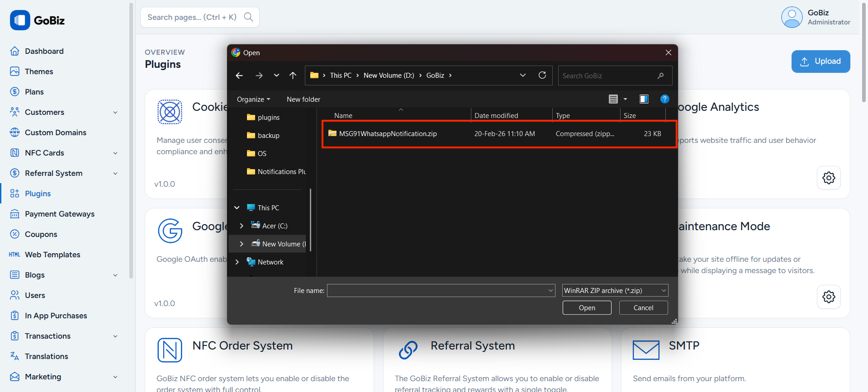Open the change view dropdown arrow
Viewport: 868px width, 392px height.
point(625,99)
